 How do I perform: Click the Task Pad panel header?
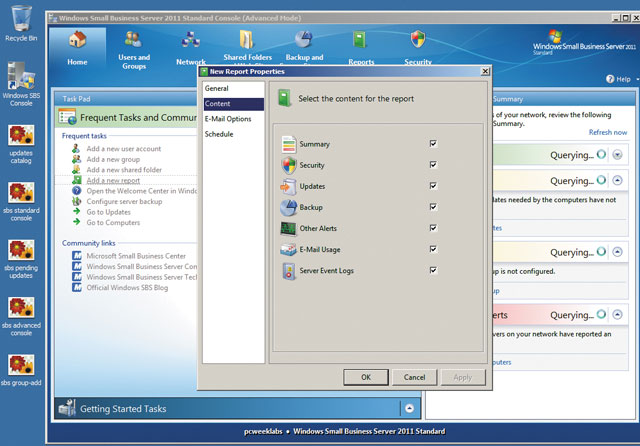(126, 99)
